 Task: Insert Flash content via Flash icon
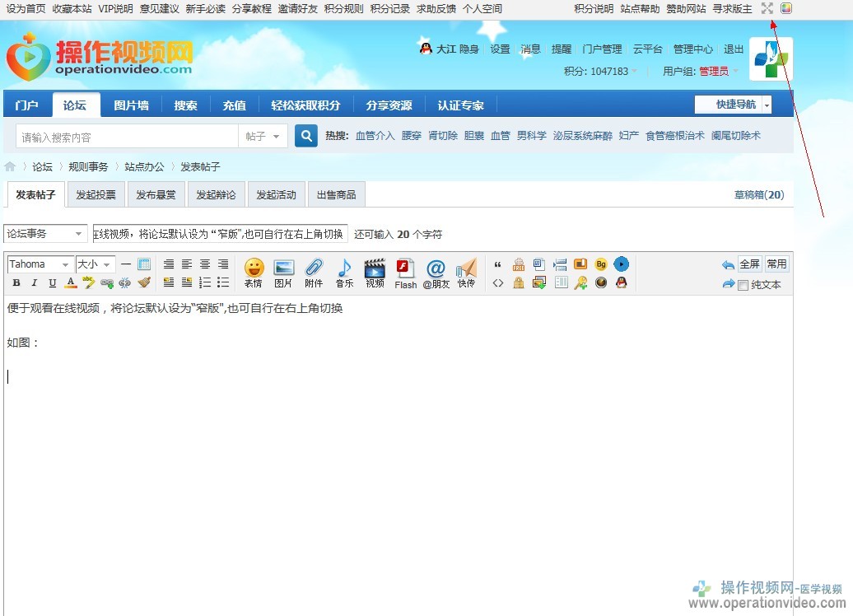point(405,272)
